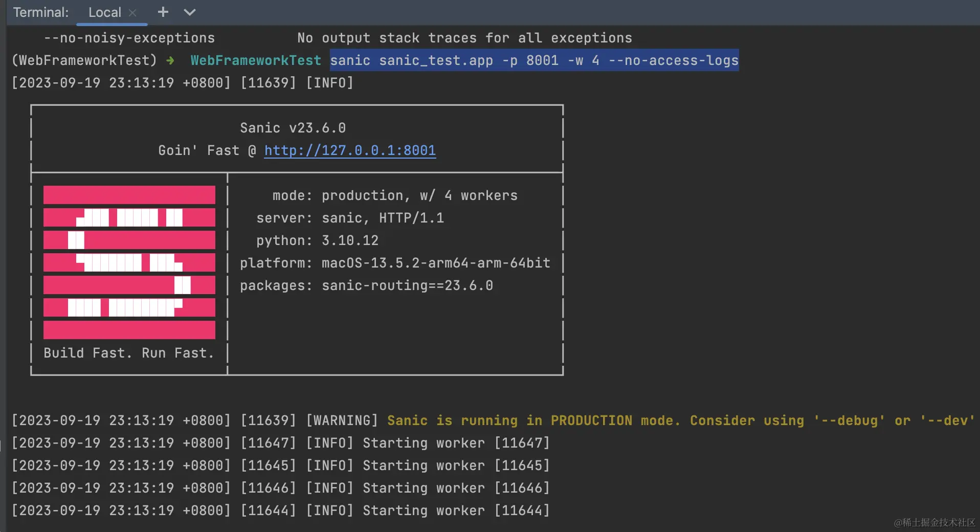Click the No output stack traces description
Screen dimensions: 980x532
(464, 38)
